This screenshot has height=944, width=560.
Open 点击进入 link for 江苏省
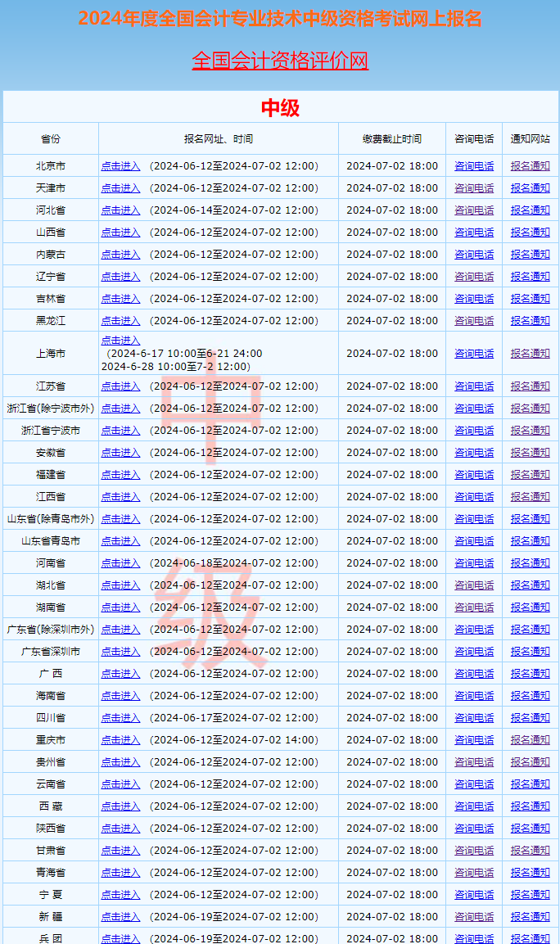click(x=120, y=386)
